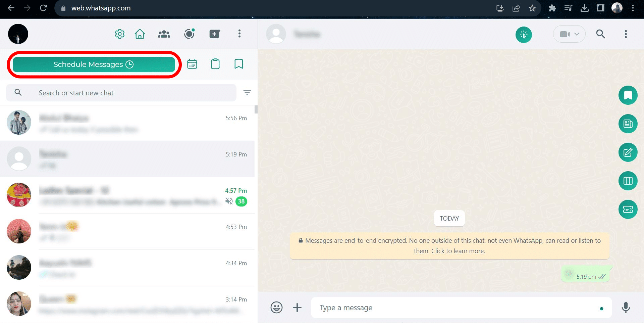Open the chat with 38 unread messages
644x323 pixels.
point(127,195)
